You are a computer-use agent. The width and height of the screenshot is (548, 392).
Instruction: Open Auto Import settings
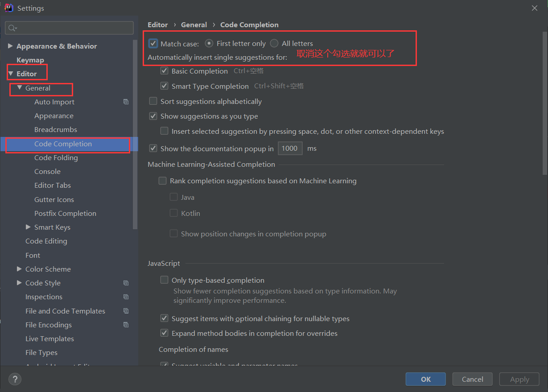(x=54, y=102)
